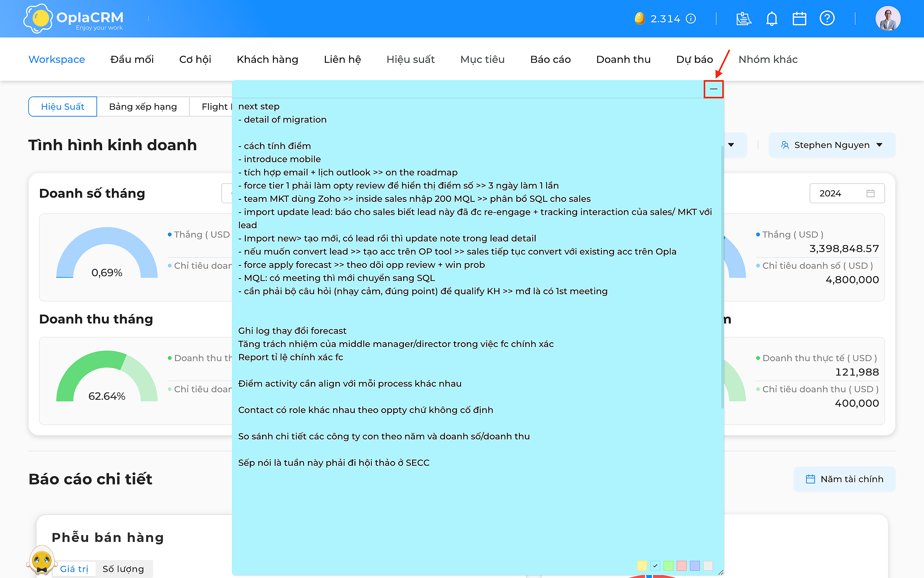The image size is (924, 578).
Task: Open the notification bell
Action: point(772,18)
